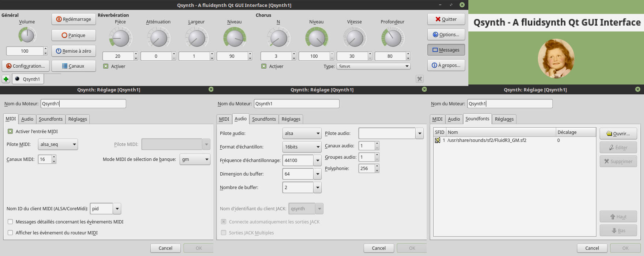Open the Chorus Type dropdown showing Sinus
This screenshot has width=644, height=256.
[373, 66]
